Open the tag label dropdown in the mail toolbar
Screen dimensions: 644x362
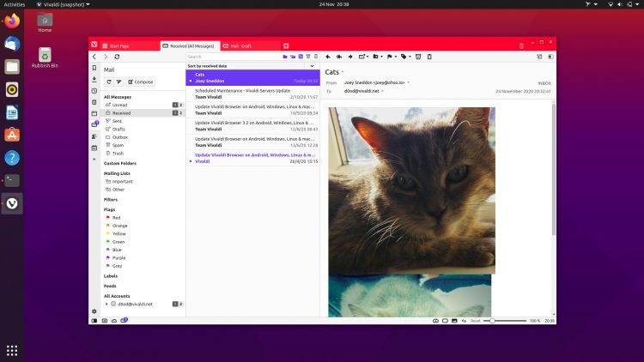[x=406, y=57]
